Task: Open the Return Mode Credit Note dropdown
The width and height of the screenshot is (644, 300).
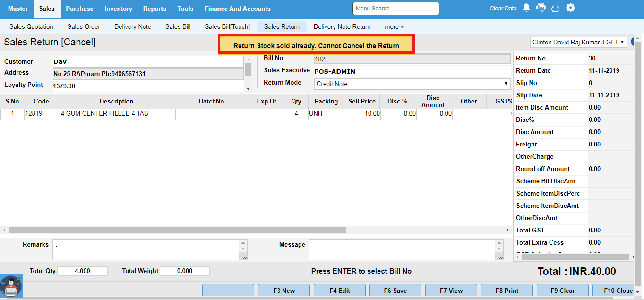Action: pyautogui.click(x=412, y=84)
